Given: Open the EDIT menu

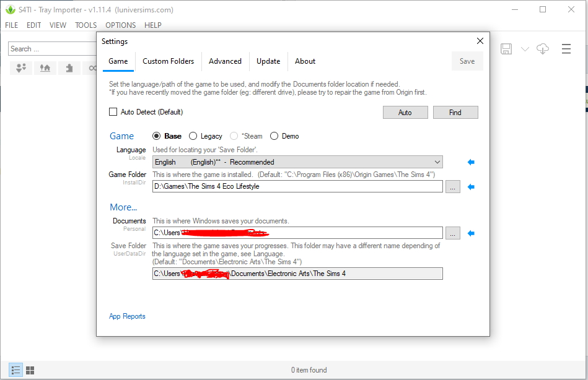Looking at the screenshot, I should 33,25.
